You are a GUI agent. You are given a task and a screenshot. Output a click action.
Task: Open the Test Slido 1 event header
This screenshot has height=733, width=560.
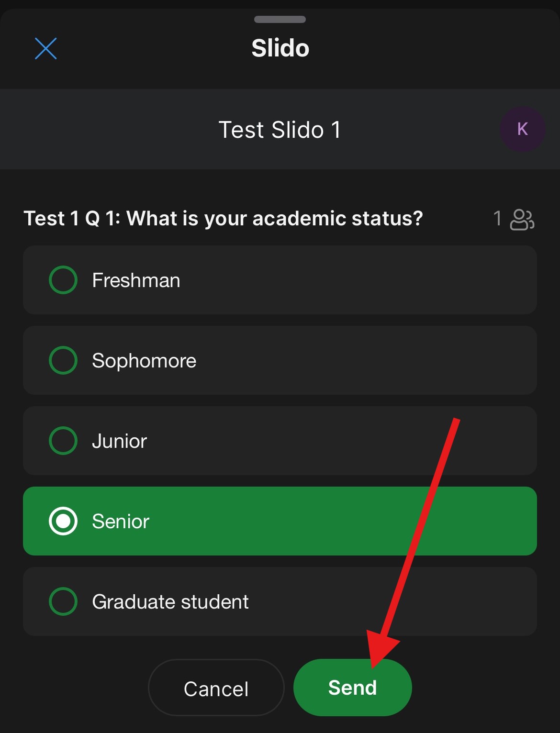click(280, 129)
